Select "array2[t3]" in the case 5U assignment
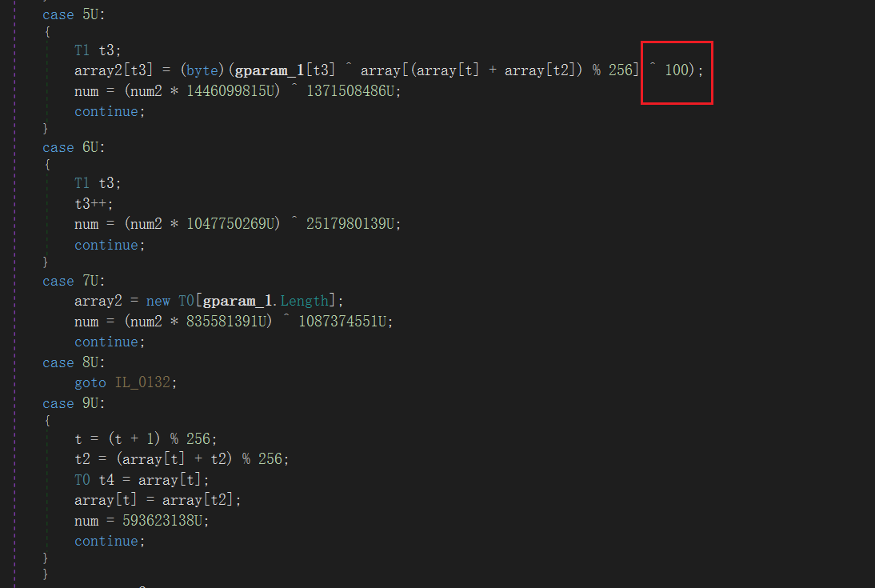 (x=114, y=70)
